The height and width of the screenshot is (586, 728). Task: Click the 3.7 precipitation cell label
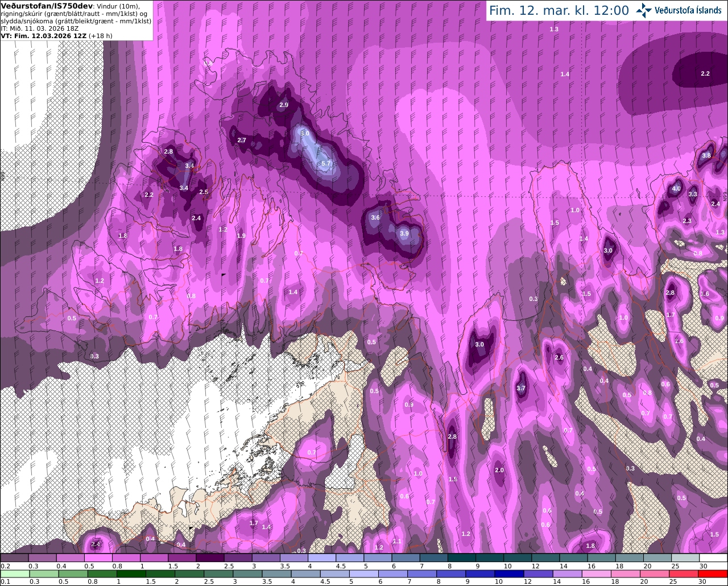(x=521, y=388)
